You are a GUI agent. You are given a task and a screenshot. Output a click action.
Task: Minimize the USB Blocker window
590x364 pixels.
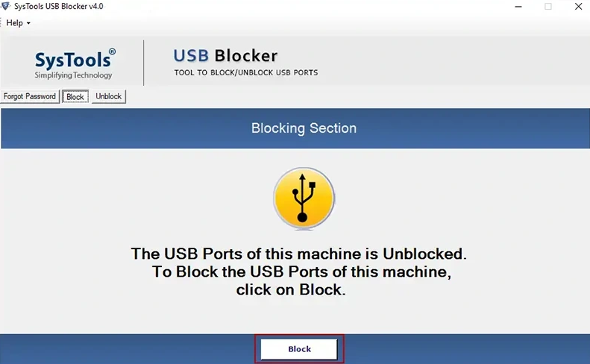coord(515,7)
